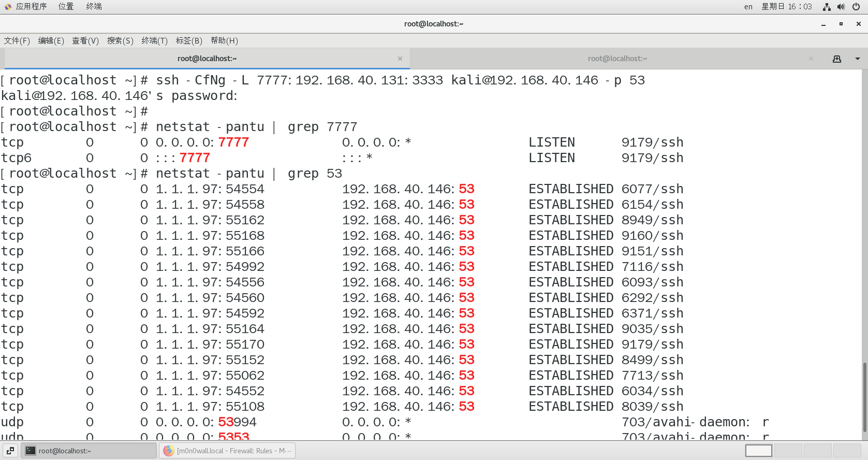Viewport: 868px width, 460px height.
Task: Click the netstat -pantu | grep 53 command
Action: click(x=248, y=174)
